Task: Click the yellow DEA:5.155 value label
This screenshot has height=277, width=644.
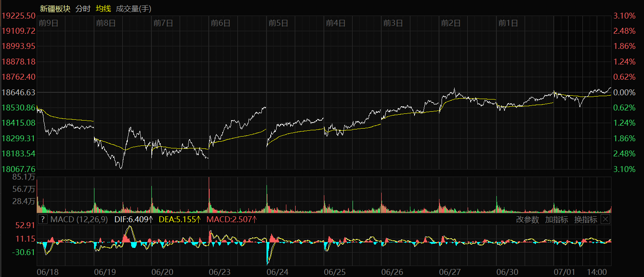Action: (x=180, y=219)
